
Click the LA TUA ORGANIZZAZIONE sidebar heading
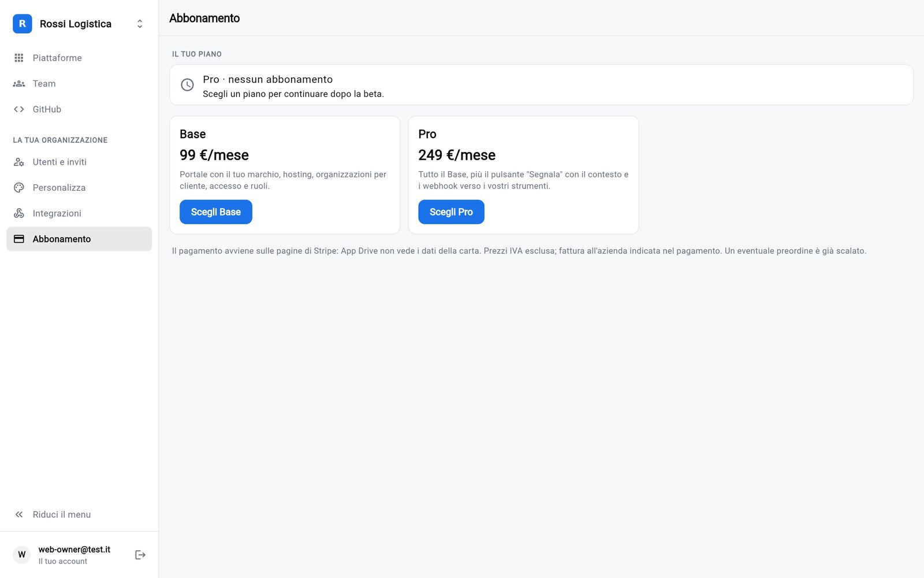tap(60, 140)
